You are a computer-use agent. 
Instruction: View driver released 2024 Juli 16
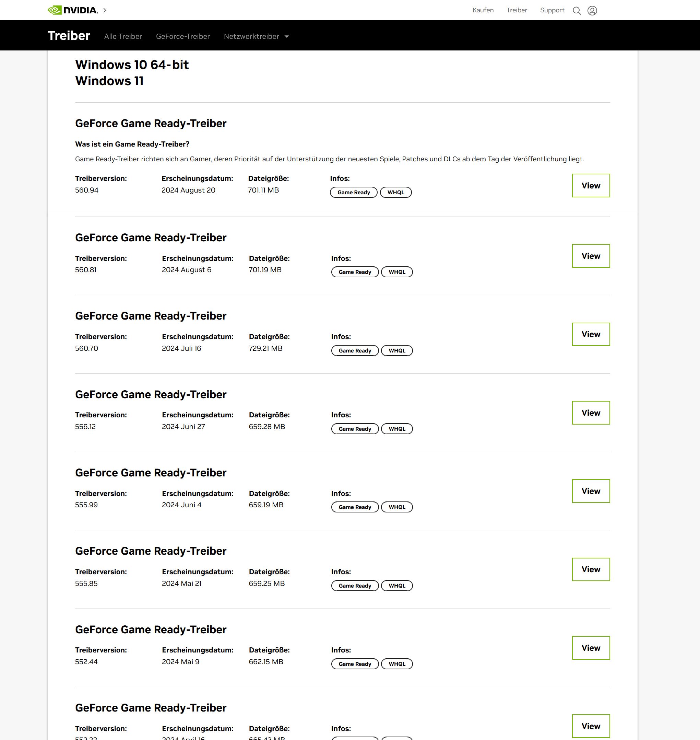click(x=591, y=334)
